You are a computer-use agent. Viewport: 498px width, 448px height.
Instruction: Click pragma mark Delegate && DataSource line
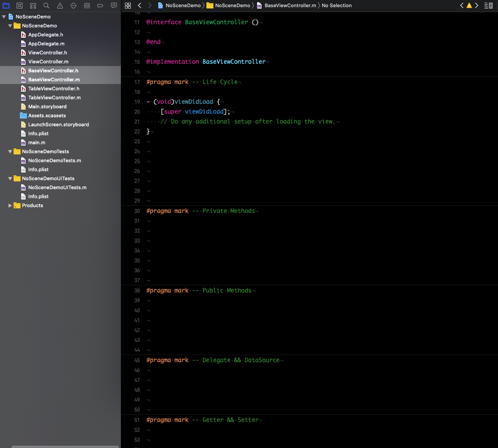click(x=213, y=360)
